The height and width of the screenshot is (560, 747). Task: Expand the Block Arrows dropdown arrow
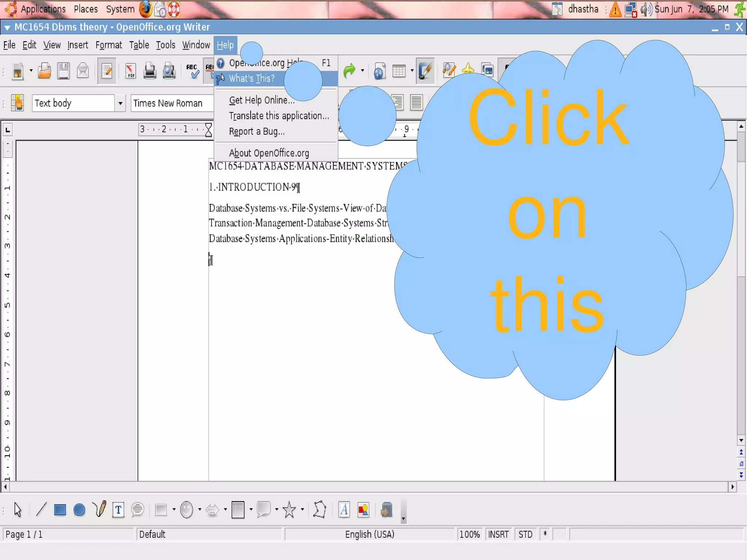(225, 509)
